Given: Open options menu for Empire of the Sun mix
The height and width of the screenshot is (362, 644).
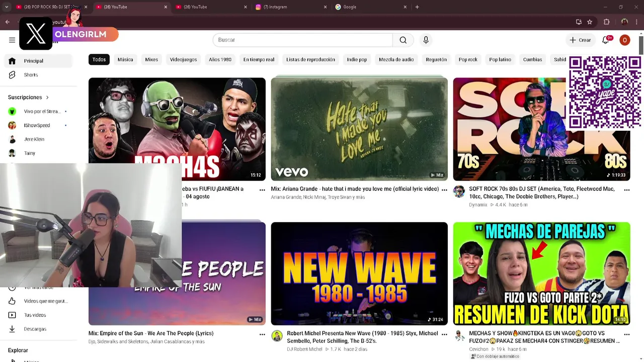Looking at the screenshot, I should (x=262, y=334).
